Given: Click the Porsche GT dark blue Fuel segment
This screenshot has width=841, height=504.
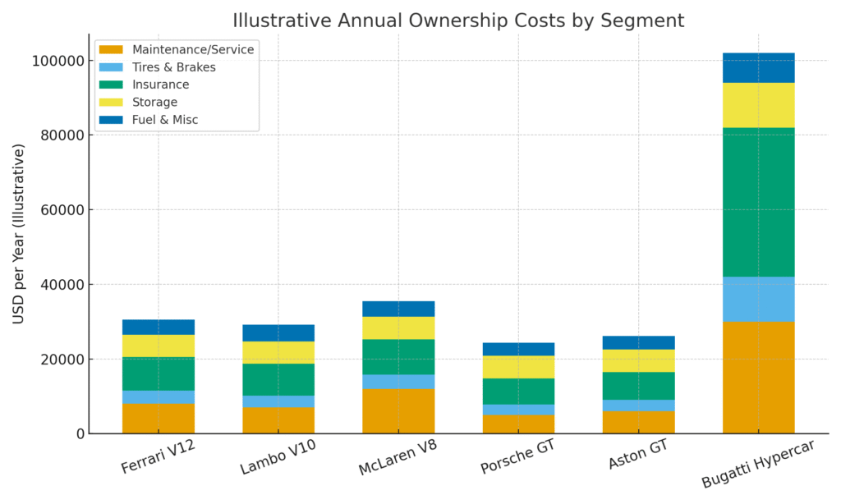Looking at the screenshot, I should tap(518, 349).
